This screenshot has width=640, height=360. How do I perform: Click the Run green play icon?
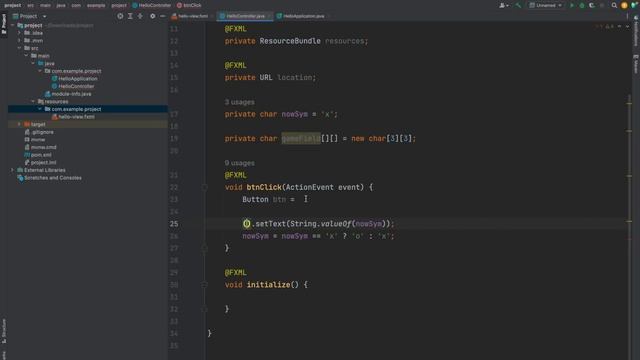[572, 5]
